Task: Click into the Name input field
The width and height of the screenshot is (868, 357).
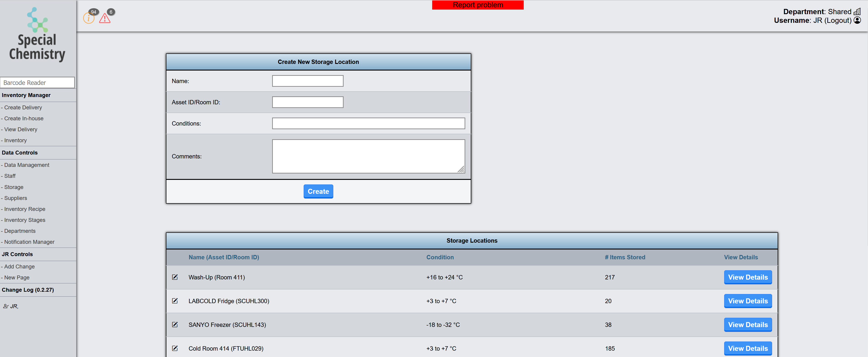Action: point(307,81)
